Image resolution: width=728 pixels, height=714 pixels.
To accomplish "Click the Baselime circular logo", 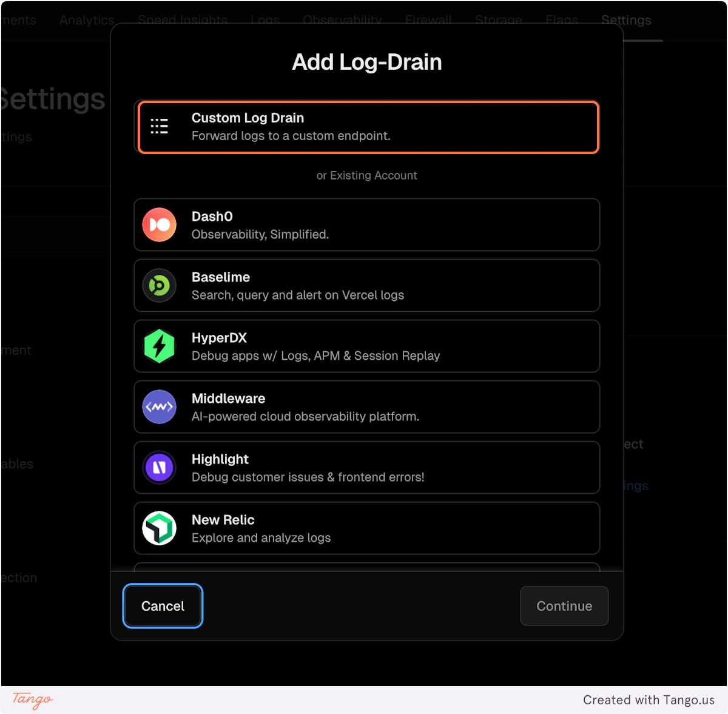I will click(159, 285).
